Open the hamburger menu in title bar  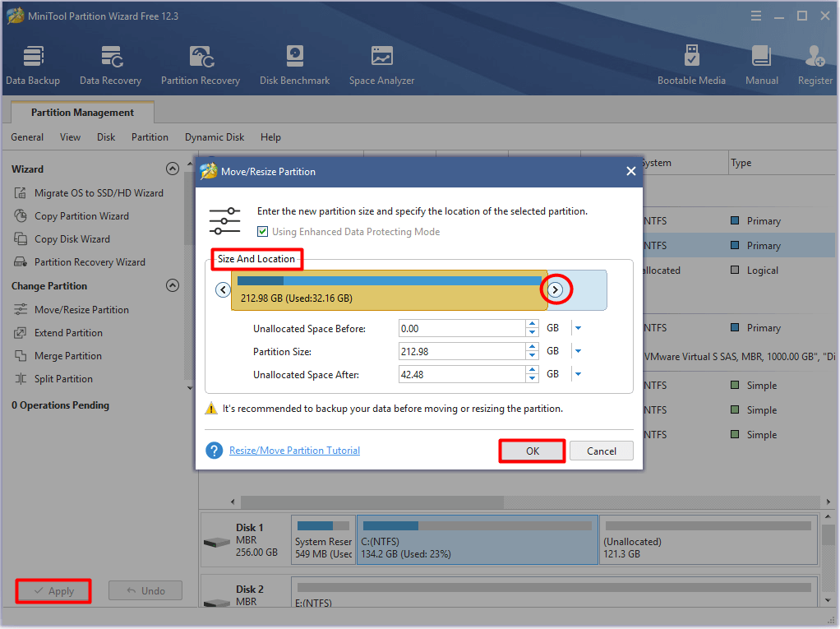coord(756,16)
